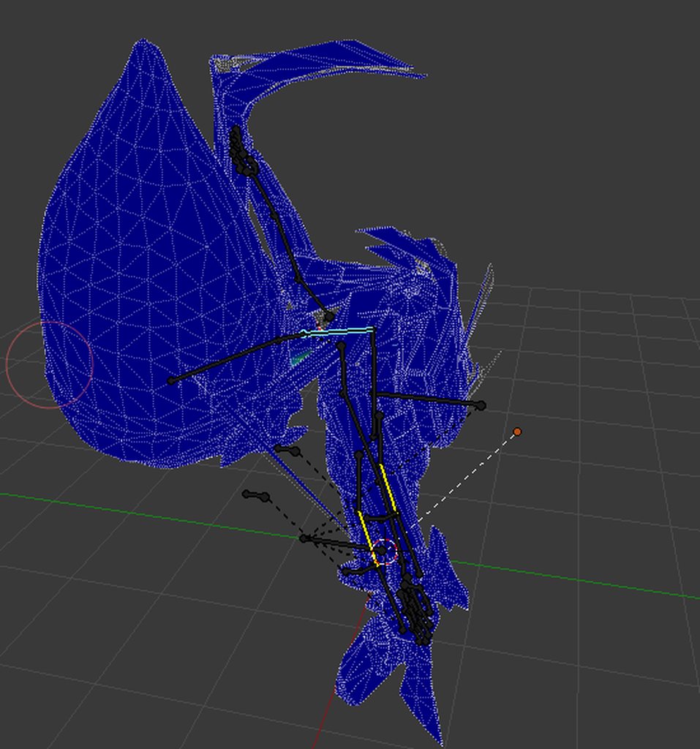Click the large leaf-shaped wing mesh
700x749 pixels.
143,268
